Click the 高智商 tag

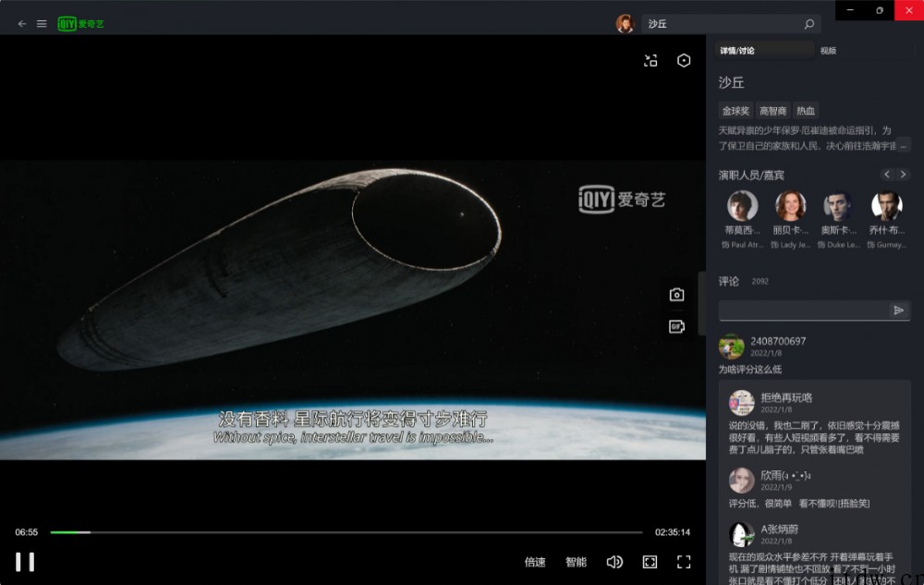tap(772, 111)
